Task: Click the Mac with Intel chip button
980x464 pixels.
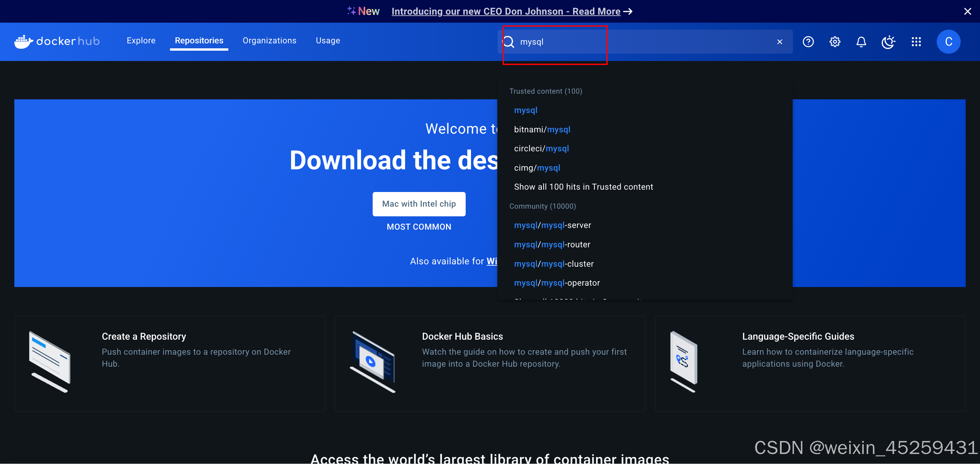Action: pos(418,204)
